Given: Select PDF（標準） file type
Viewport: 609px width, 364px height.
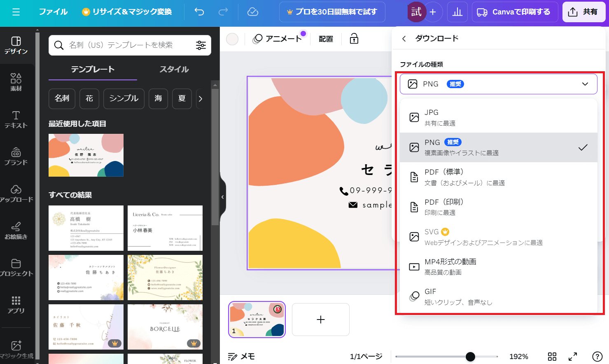Looking at the screenshot, I should pyautogui.click(x=499, y=177).
